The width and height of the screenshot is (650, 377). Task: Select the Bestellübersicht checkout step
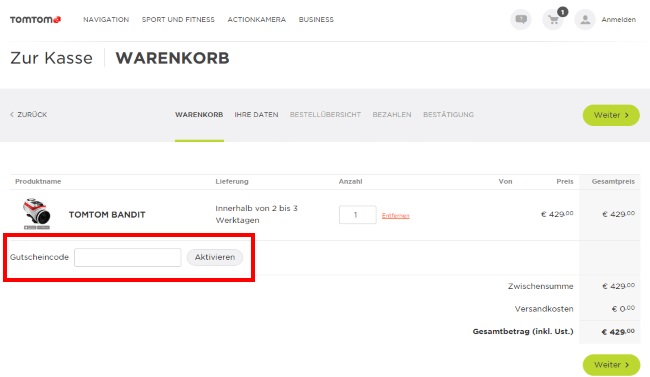325,114
